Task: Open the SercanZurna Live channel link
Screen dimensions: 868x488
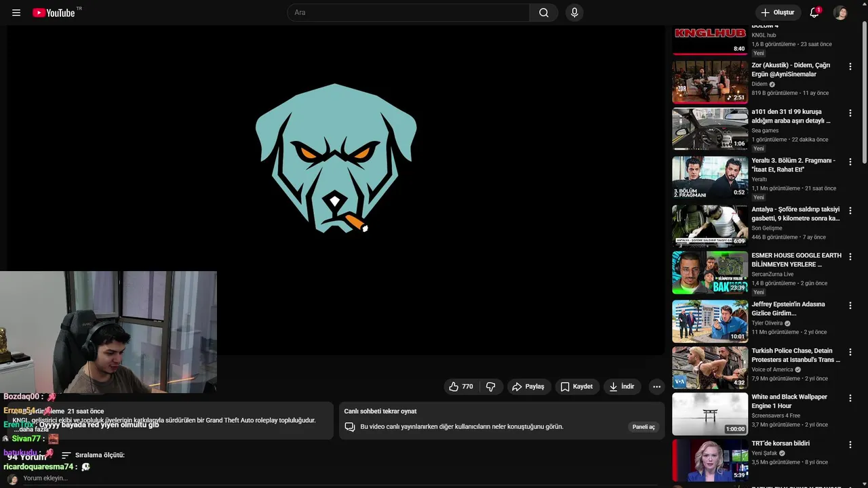Action: (772, 274)
